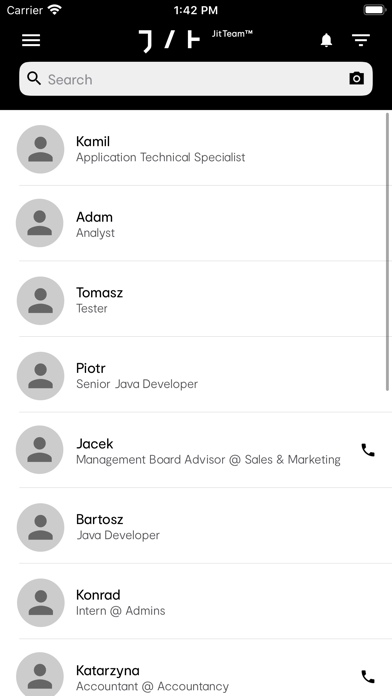
Task: Tap the search magnifier icon
Action: (34, 79)
